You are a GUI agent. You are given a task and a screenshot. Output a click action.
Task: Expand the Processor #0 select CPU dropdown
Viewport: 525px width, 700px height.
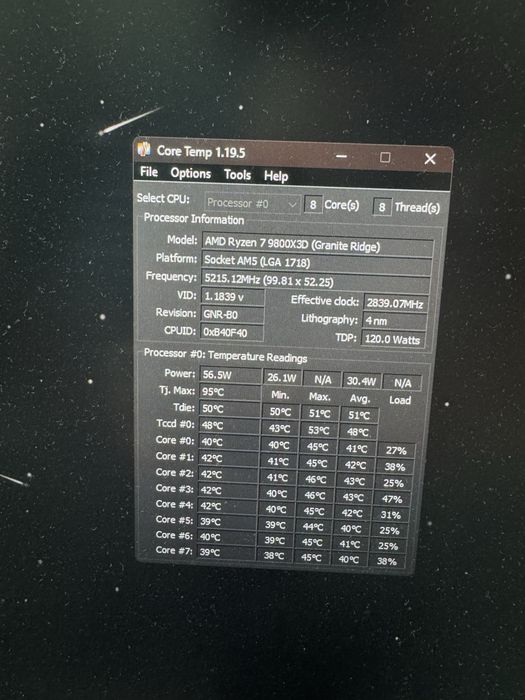point(252,204)
